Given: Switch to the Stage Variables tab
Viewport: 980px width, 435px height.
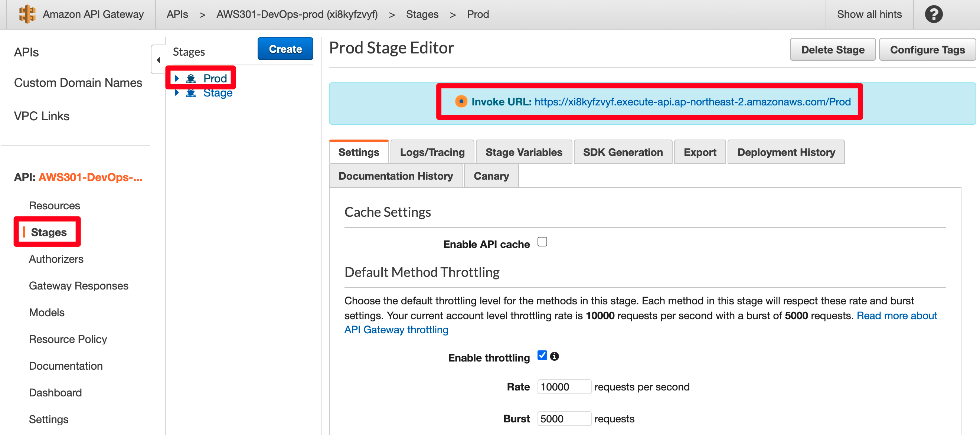Looking at the screenshot, I should (523, 152).
